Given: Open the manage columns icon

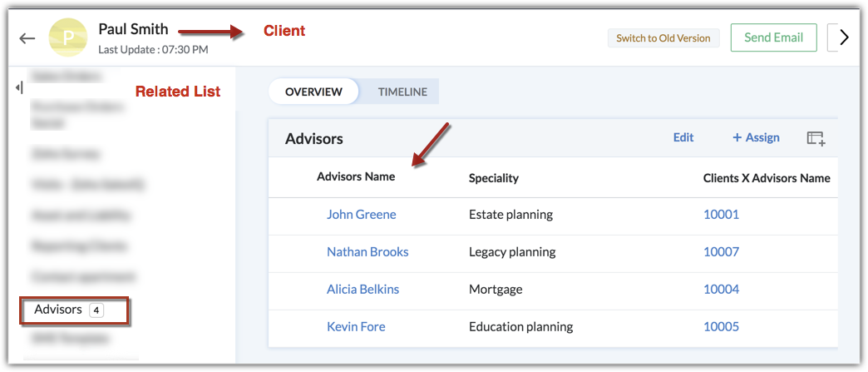Looking at the screenshot, I should click(x=816, y=138).
